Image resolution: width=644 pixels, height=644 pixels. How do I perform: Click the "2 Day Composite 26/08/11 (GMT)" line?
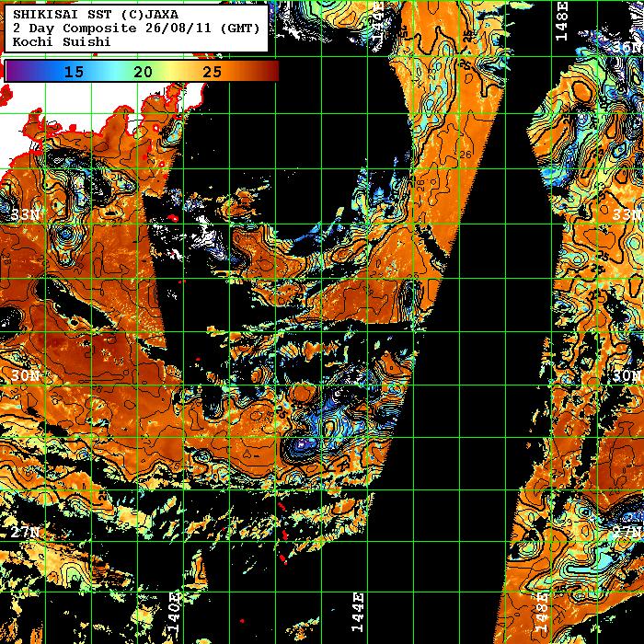tap(136, 28)
